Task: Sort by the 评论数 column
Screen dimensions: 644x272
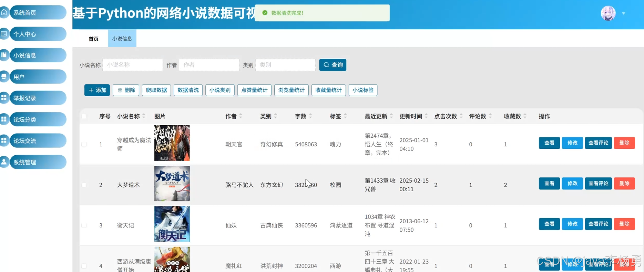Action: (490, 116)
